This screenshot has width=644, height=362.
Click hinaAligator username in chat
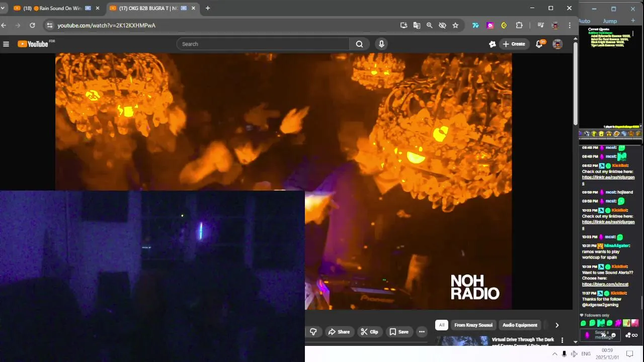[x=616, y=246]
